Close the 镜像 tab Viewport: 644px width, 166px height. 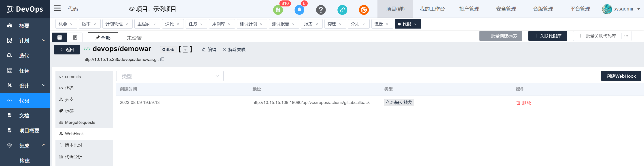387,24
